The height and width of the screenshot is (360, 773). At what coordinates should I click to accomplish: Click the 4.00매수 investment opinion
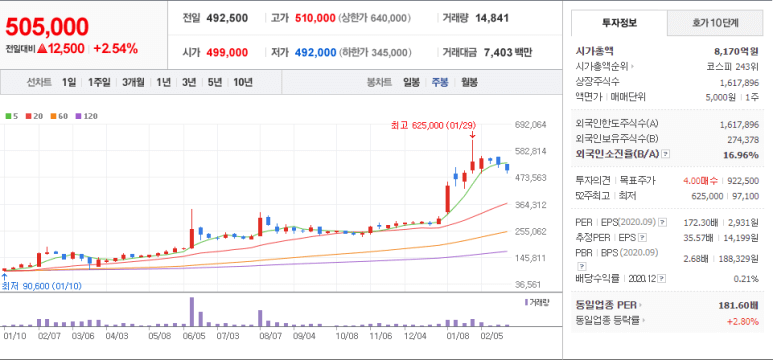click(x=701, y=180)
